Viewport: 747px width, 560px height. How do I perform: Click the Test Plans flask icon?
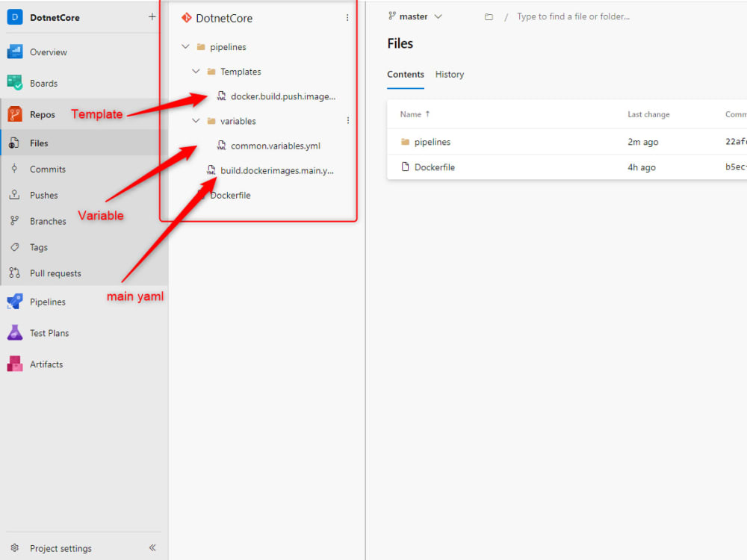pos(16,332)
